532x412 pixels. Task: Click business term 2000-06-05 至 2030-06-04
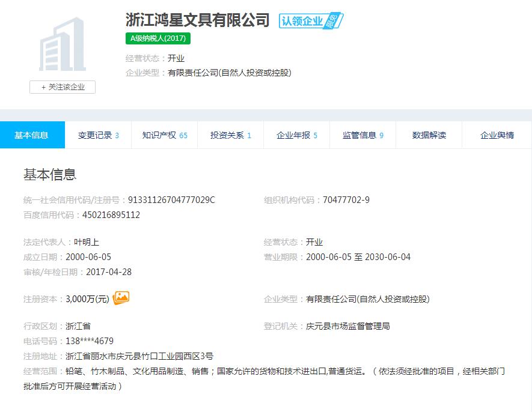click(x=358, y=257)
